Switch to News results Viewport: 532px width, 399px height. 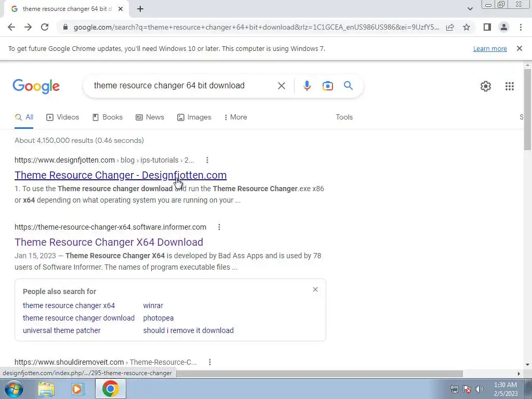coord(150,117)
